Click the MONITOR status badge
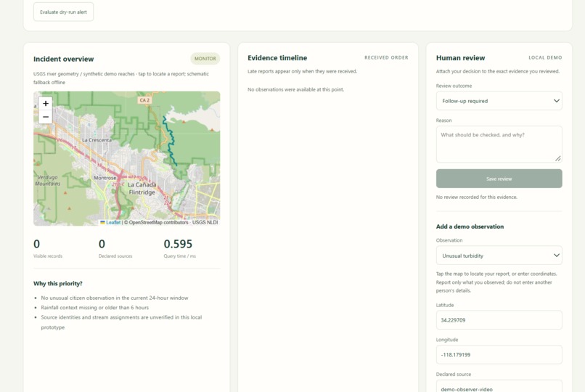 coord(205,59)
